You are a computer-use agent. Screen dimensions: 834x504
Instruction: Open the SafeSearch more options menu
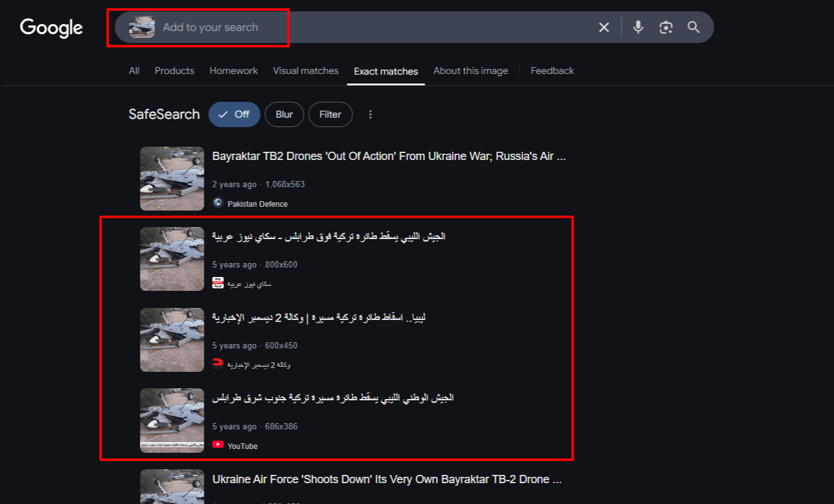pyautogui.click(x=371, y=114)
